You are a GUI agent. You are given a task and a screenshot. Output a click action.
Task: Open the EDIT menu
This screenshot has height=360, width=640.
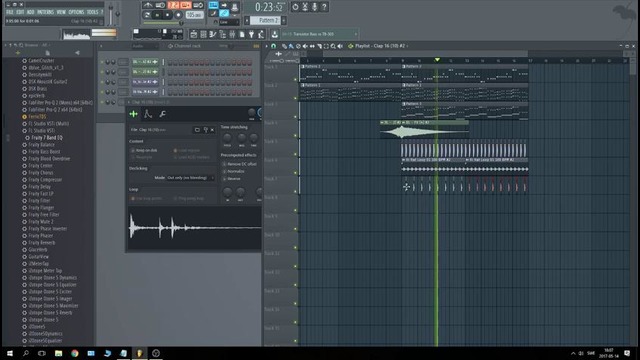[x=20, y=12]
